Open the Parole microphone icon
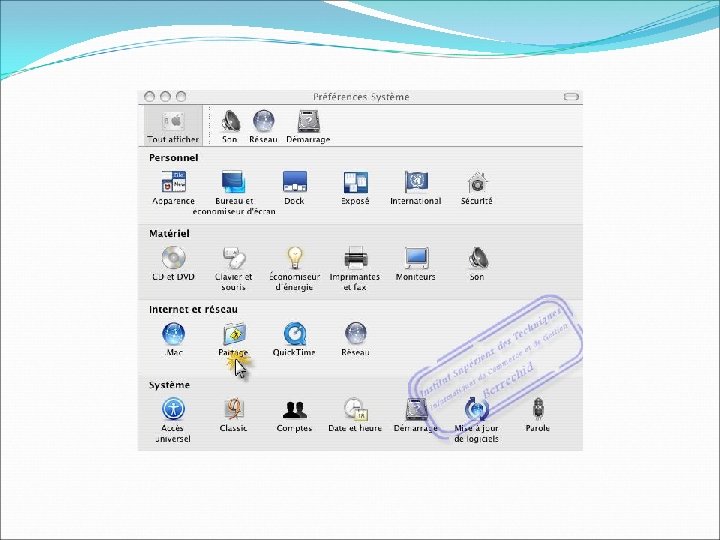Viewport: 720px width, 540px height. pyautogui.click(x=538, y=409)
